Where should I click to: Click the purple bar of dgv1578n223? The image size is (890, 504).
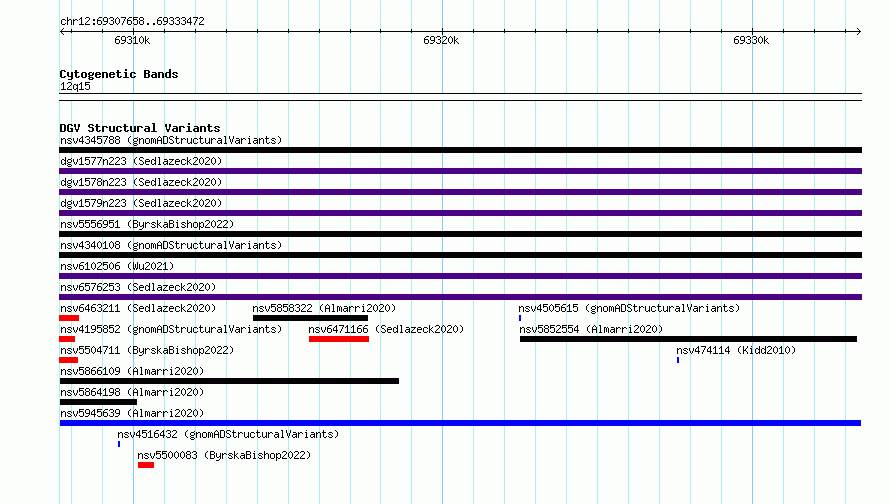460,192
